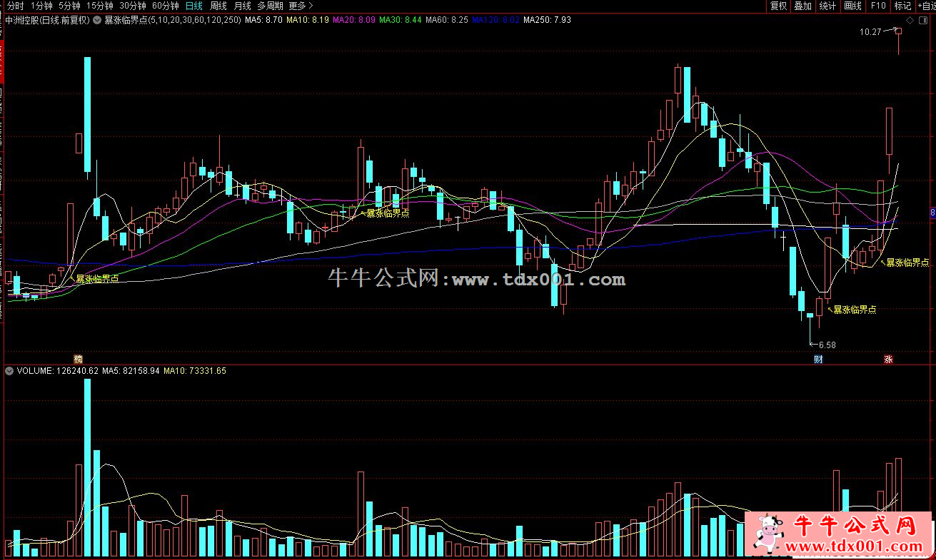936x560 pixels.
Task: Open F10 company info
Action: click(x=878, y=6)
